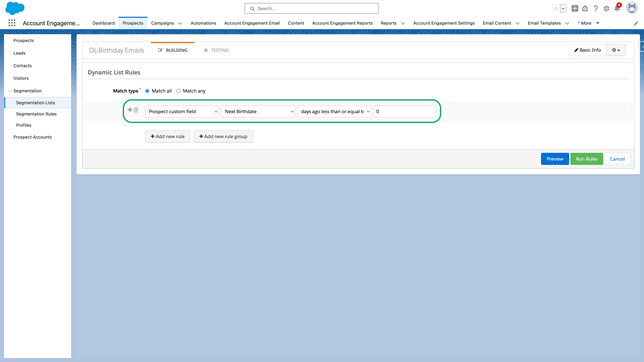Click the green Run Rules button
This screenshot has height=362, width=644.
[586, 159]
